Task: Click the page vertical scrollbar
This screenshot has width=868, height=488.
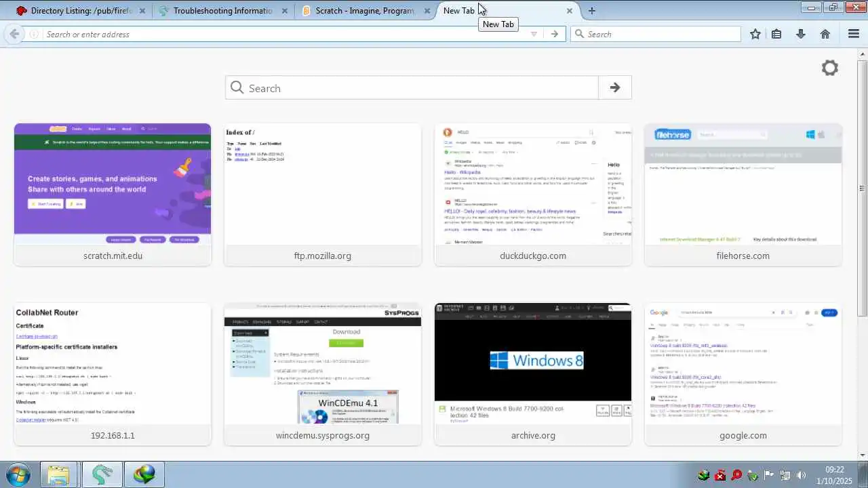Action: click(862, 188)
